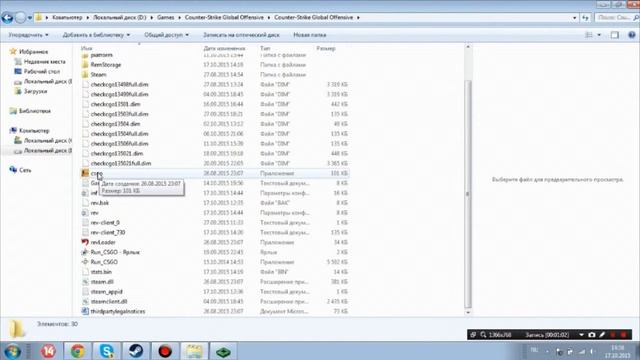640x360 pixels.
Task: Open Skype from the taskbar
Action: pyautogui.click(x=107, y=351)
